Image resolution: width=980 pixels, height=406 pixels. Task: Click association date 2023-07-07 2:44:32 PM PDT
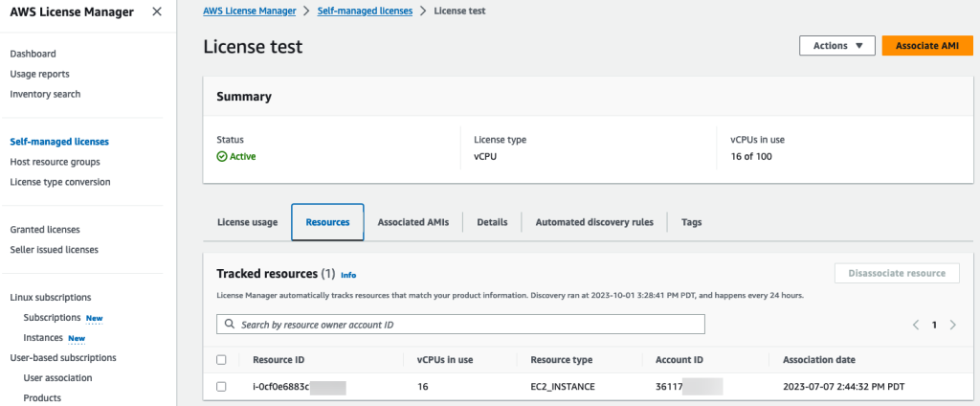844,387
